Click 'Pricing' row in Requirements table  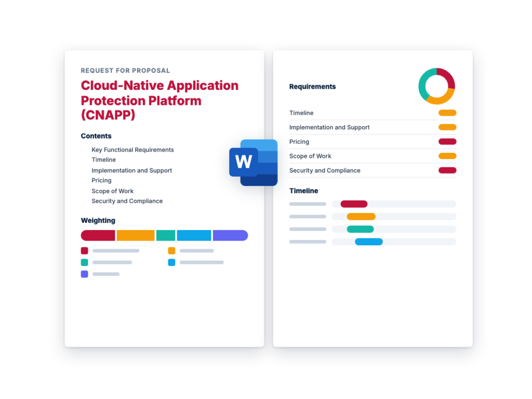tap(373, 141)
